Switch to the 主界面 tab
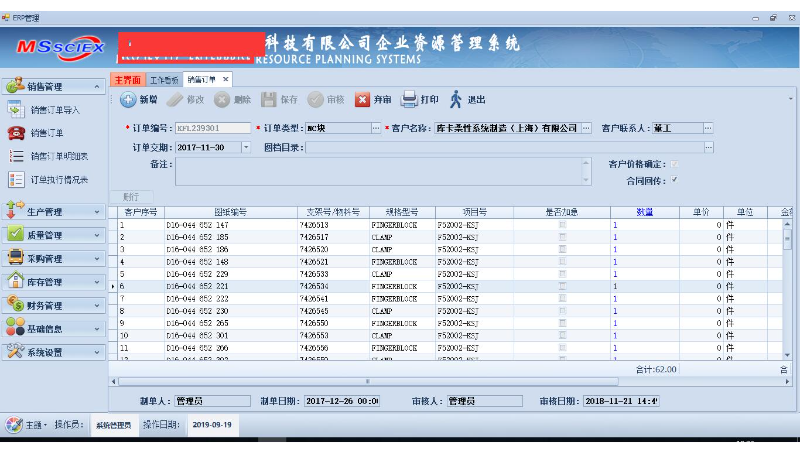 click(x=128, y=80)
